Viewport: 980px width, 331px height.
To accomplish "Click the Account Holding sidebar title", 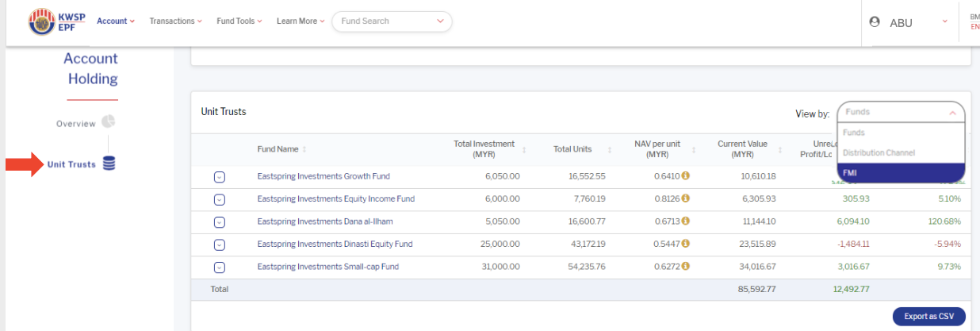I will coord(91,69).
